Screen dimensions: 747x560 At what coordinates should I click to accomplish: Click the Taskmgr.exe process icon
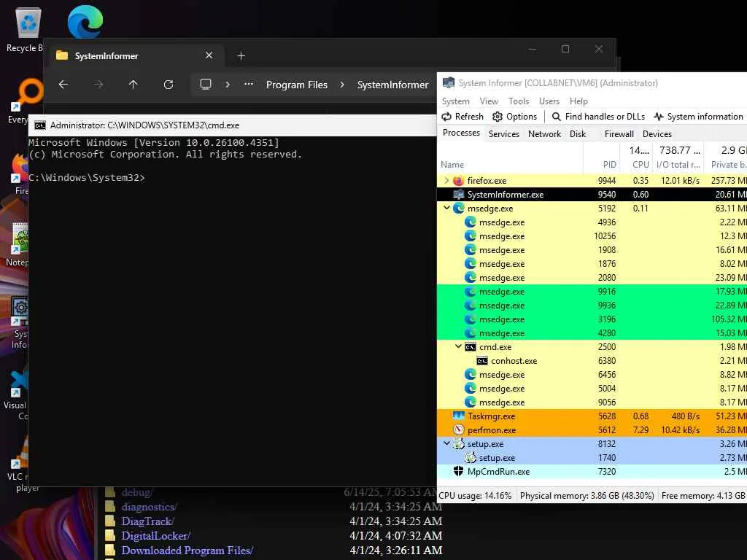point(458,416)
